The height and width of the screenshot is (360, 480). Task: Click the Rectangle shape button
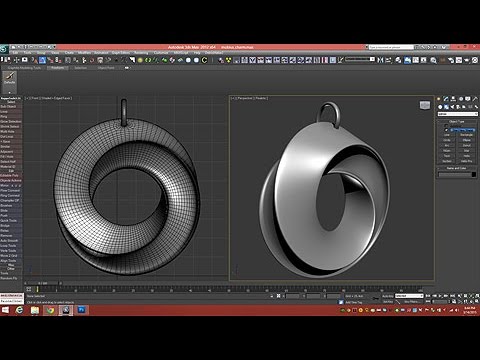[x=467, y=135]
